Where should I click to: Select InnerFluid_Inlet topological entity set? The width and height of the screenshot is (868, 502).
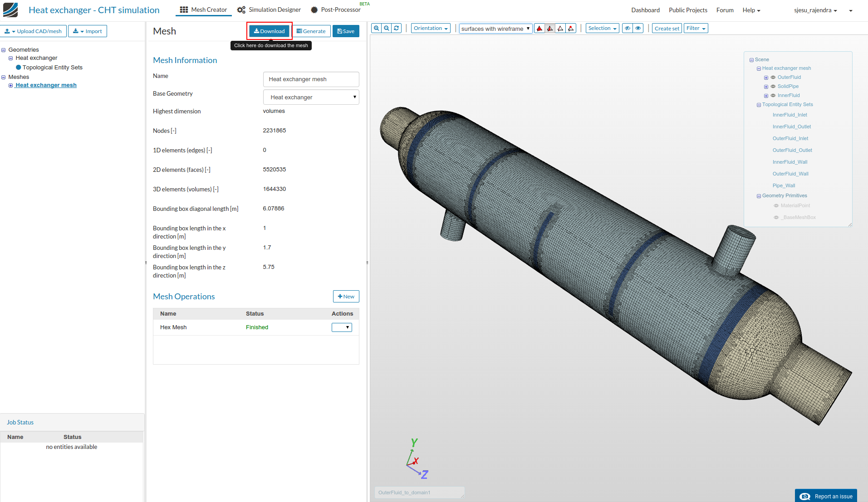pyautogui.click(x=790, y=115)
